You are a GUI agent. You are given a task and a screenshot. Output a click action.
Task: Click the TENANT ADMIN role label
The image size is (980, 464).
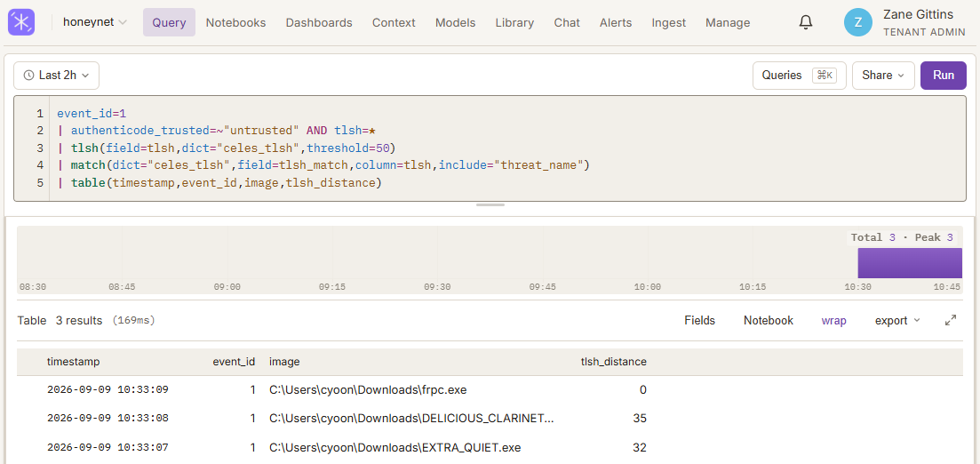coord(924,32)
